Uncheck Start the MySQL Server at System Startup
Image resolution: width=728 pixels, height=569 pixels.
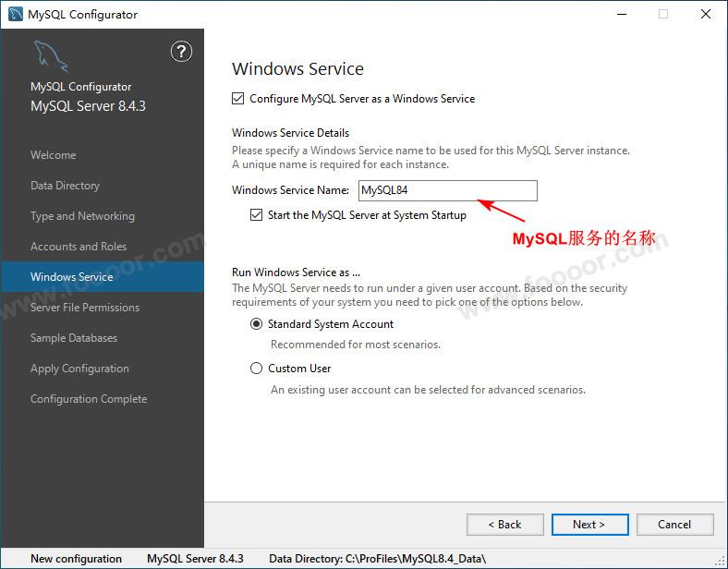(257, 215)
